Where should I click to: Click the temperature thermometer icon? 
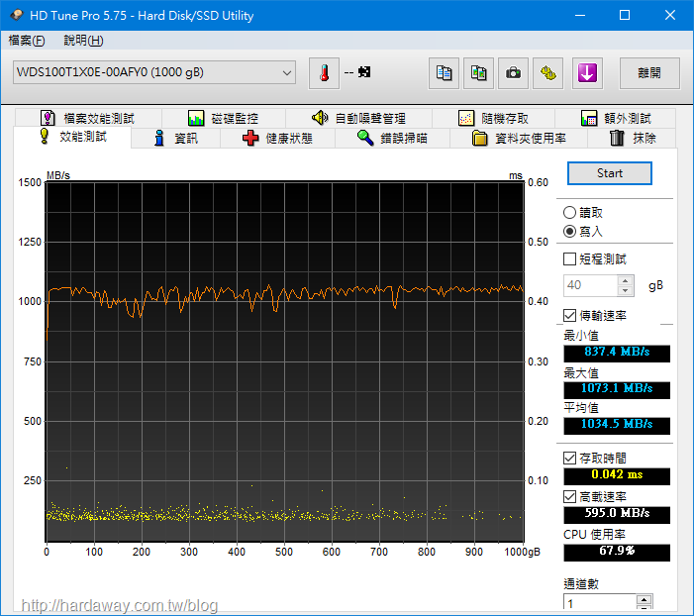click(324, 73)
